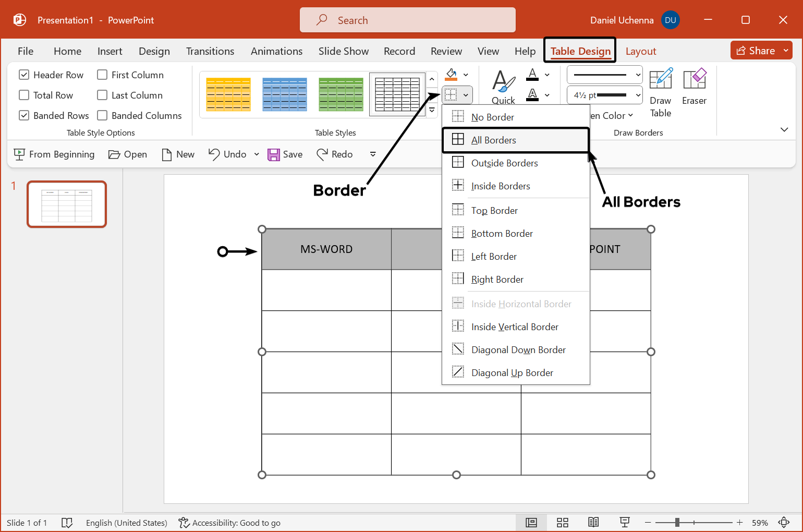Enable the Total Row checkbox
This screenshot has width=803, height=532.
pyautogui.click(x=23, y=95)
